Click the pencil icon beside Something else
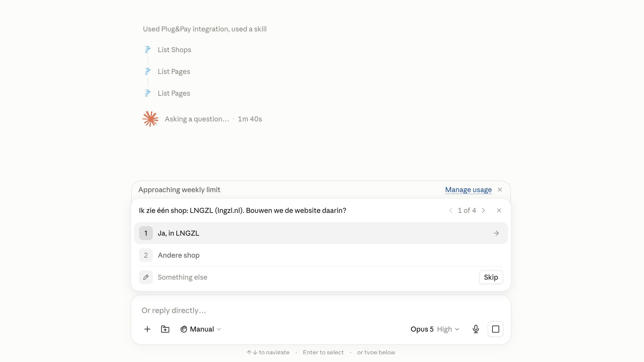The width and height of the screenshot is (644, 362). (x=146, y=277)
